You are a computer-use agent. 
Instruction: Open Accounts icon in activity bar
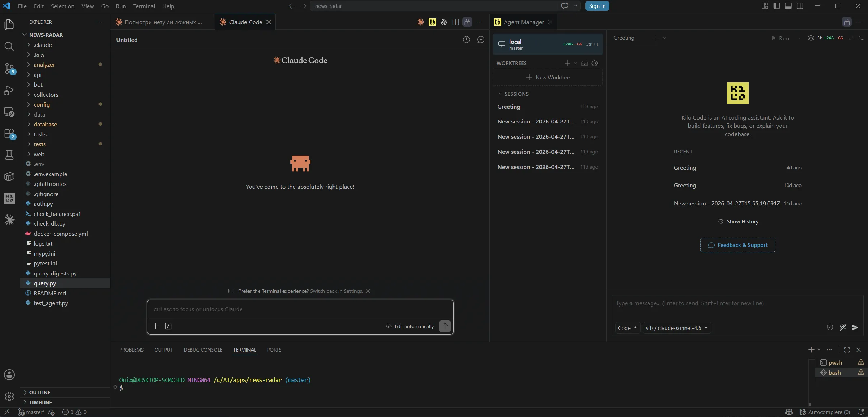(9, 374)
